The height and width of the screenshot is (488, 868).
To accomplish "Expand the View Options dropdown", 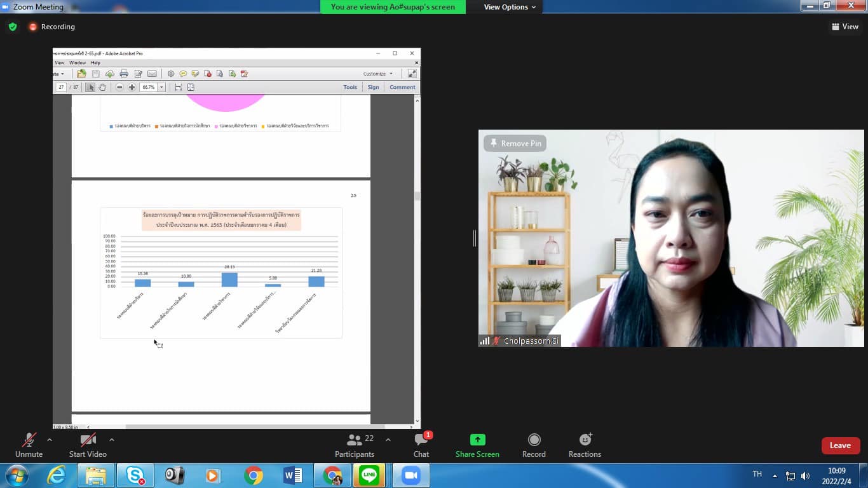I will point(510,7).
